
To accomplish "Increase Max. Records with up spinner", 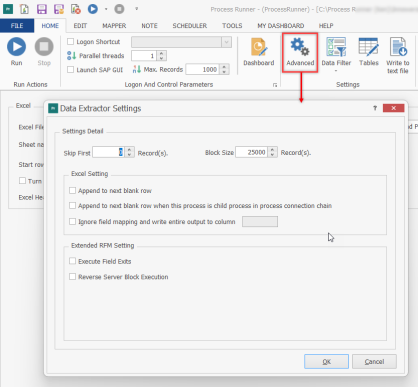I will click(x=224, y=67).
